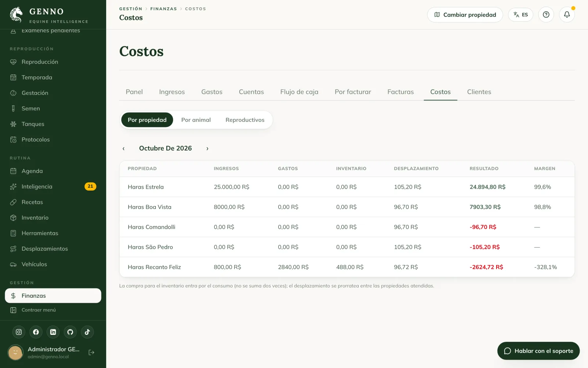
Task: Open the ES language selector
Action: (x=520, y=15)
